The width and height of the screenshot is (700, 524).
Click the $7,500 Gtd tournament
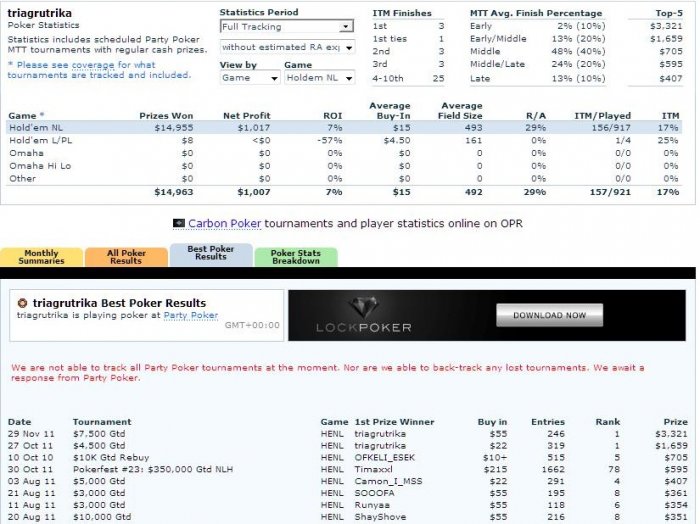coord(99,433)
